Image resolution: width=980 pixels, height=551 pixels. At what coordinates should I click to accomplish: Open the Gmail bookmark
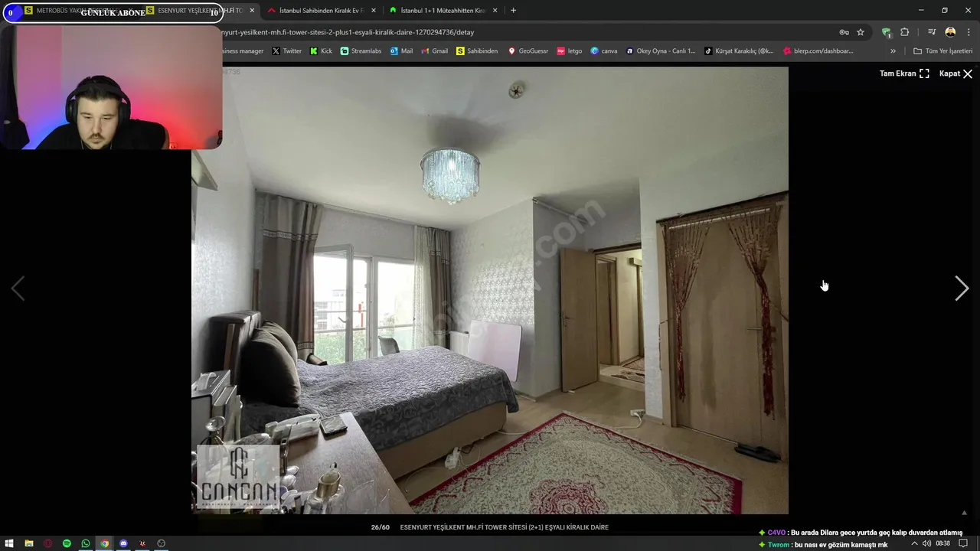click(434, 51)
